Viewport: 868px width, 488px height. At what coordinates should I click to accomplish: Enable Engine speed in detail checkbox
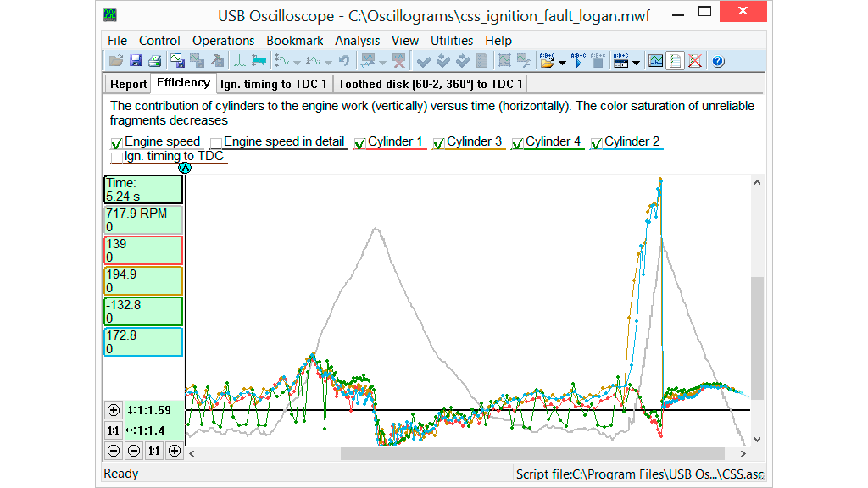216,143
